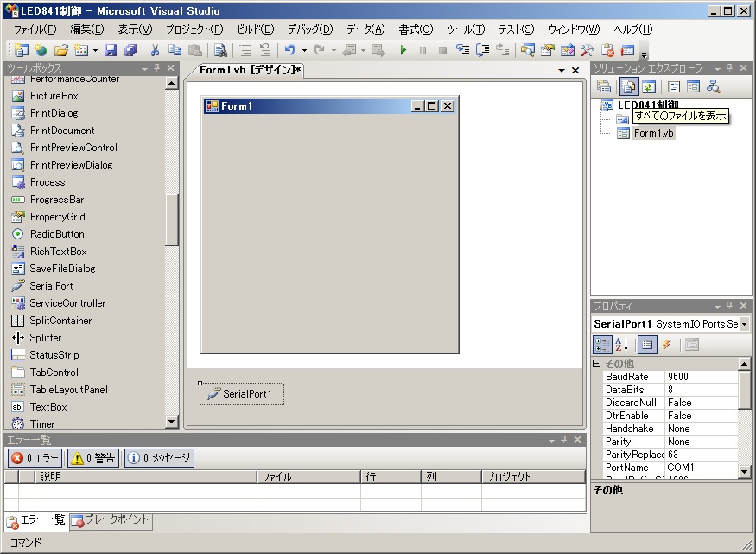Toggle the Categorized view in Properties
The height and width of the screenshot is (554, 756).
point(602,345)
